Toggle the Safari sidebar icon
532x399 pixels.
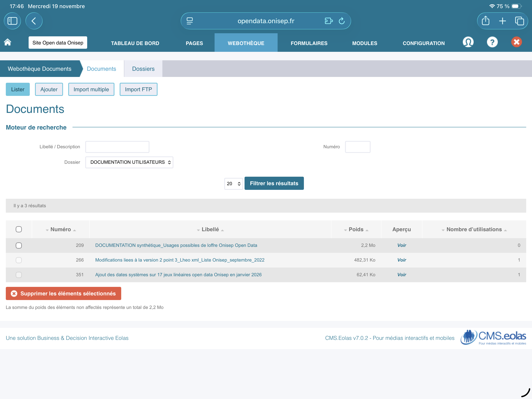pyautogui.click(x=12, y=21)
